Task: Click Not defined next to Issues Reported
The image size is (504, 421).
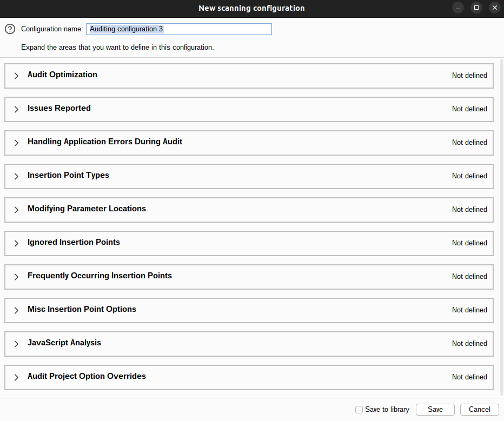Action: pyautogui.click(x=469, y=109)
